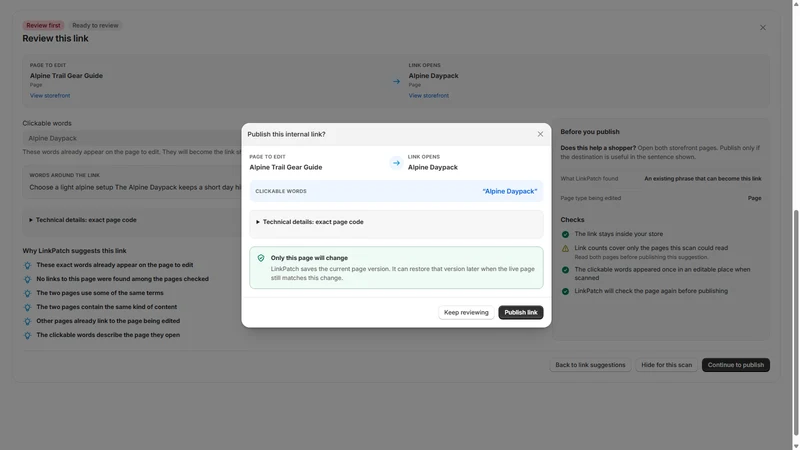Image resolution: width=800 pixels, height=450 pixels.
Task: Click Hide for this scan button
Action: pyautogui.click(x=666, y=365)
